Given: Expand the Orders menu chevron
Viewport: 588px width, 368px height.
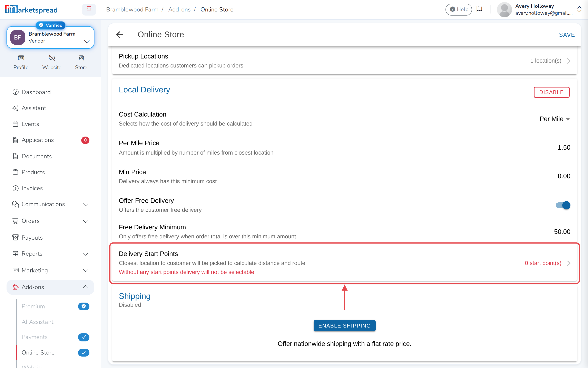Looking at the screenshot, I should pyautogui.click(x=86, y=221).
